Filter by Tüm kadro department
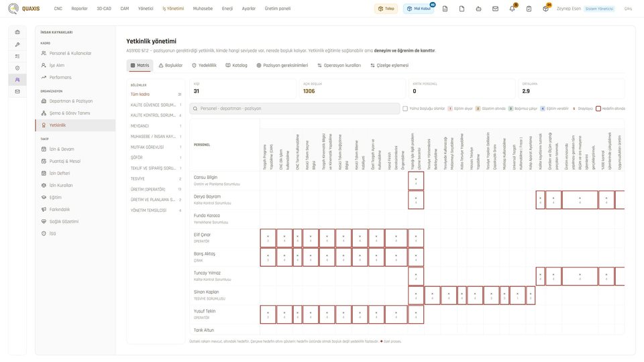Screen dimensions: 644x362 [x=156, y=95]
